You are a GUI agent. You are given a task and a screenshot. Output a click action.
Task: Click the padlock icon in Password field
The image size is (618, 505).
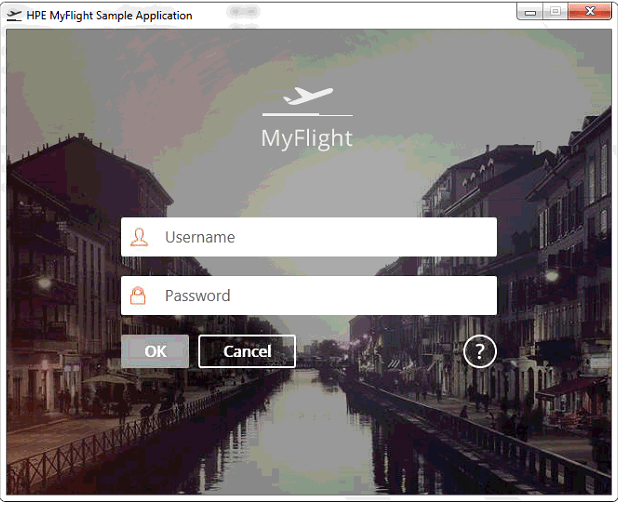(138, 296)
